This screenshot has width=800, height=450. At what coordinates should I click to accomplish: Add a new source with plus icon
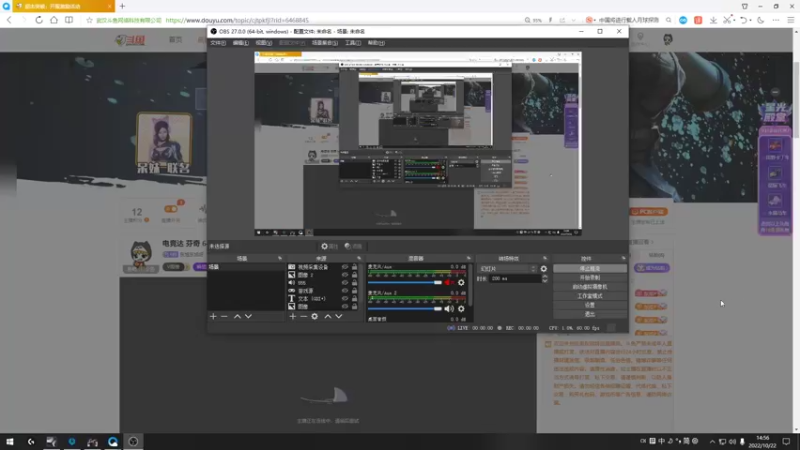click(x=292, y=316)
